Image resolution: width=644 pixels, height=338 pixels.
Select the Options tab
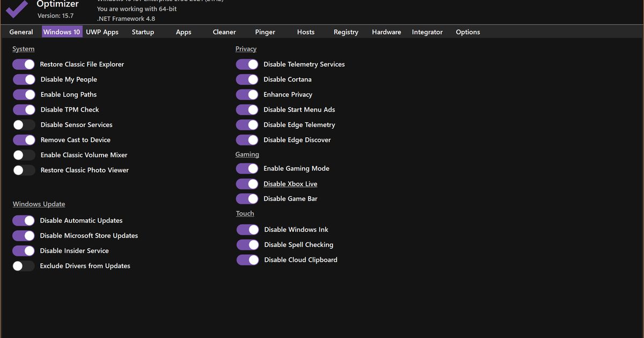pos(467,32)
